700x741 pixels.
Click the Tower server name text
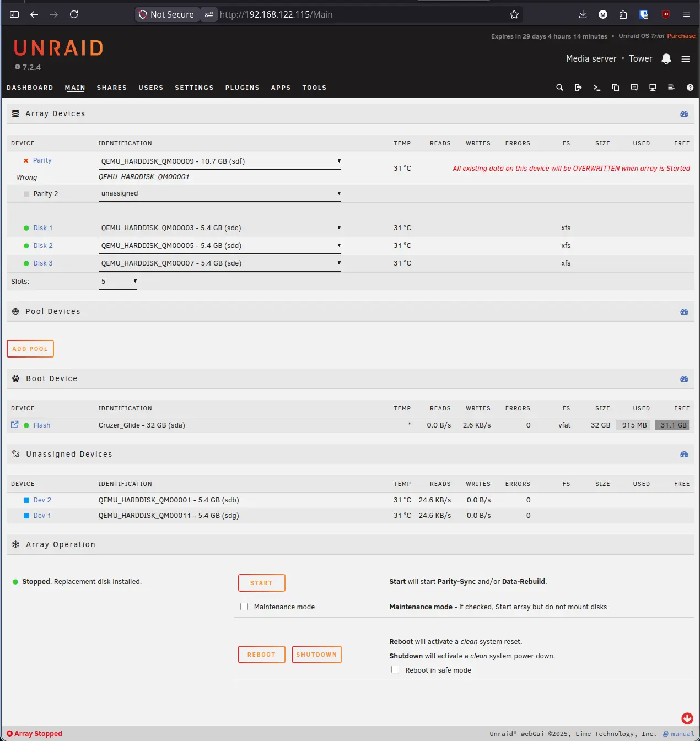(x=640, y=59)
